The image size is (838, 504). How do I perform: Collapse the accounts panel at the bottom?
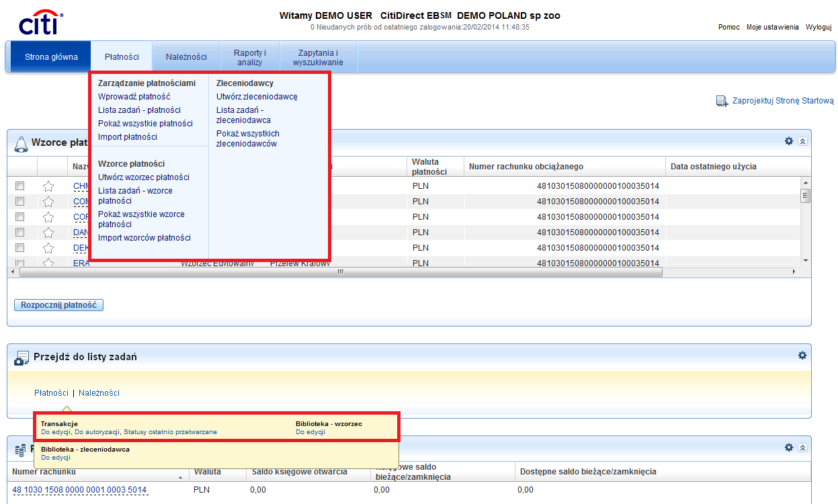click(802, 448)
